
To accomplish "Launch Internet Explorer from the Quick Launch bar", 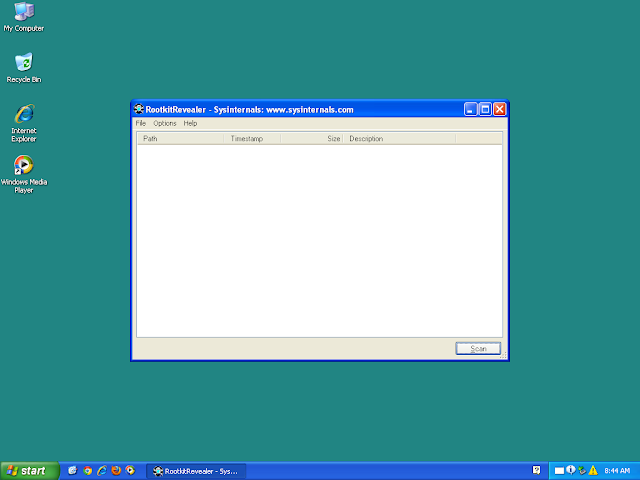I will click(102, 471).
